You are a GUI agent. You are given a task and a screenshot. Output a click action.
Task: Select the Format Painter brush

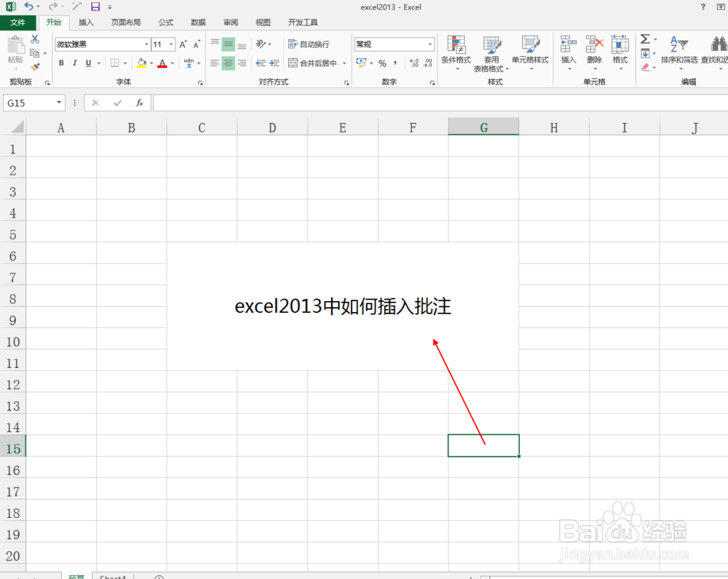pyautogui.click(x=35, y=67)
